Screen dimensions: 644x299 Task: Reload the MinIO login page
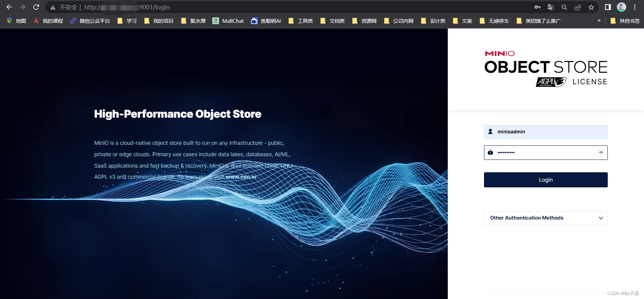click(x=36, y=7)
